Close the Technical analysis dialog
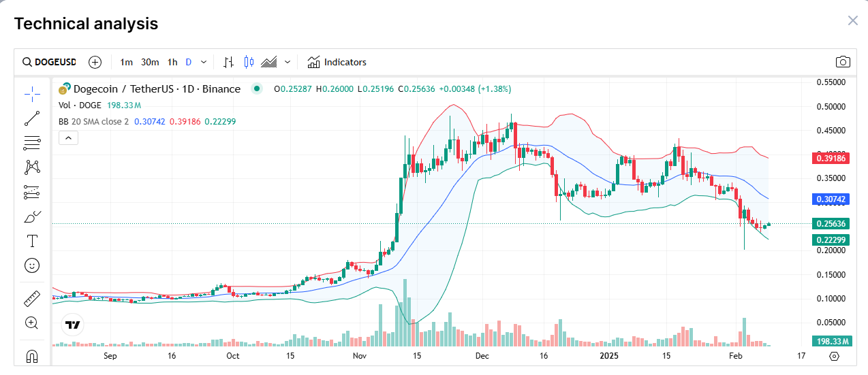868x375 pixels. click(x=853, y=20)
